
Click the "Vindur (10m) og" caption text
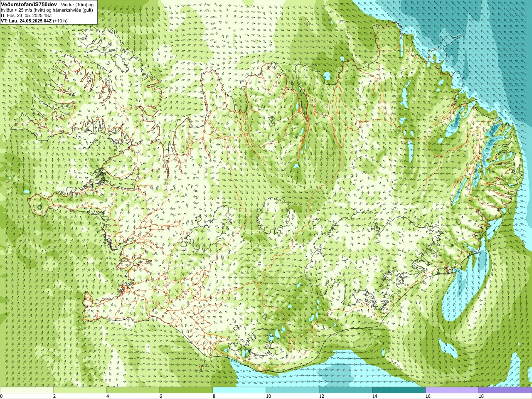click(x=78, y=4)
